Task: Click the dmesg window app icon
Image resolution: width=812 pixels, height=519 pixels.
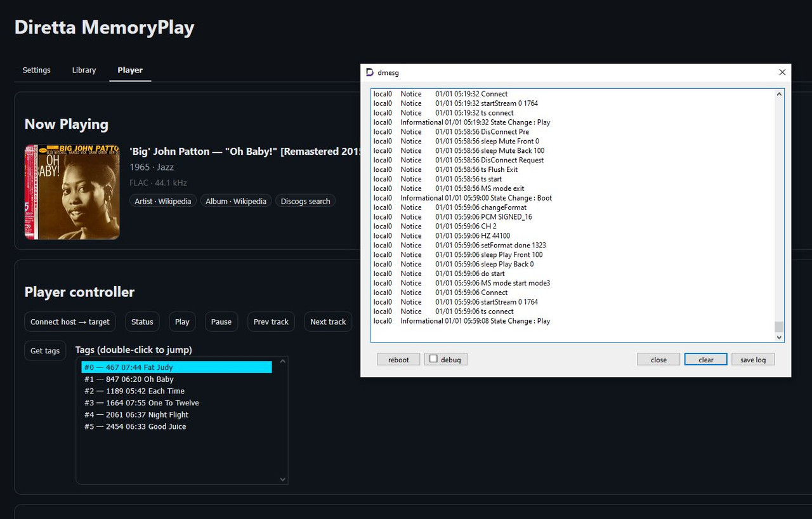Action: [370, 72]
